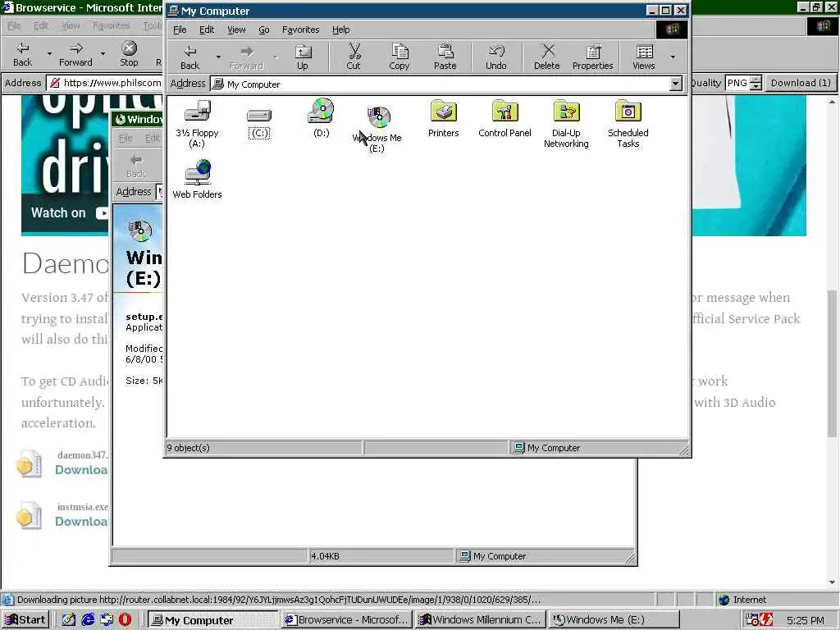Viewport: 840px width, 630px height.
Task: Open the Help menu in My Computer
Action: (340, 30)
